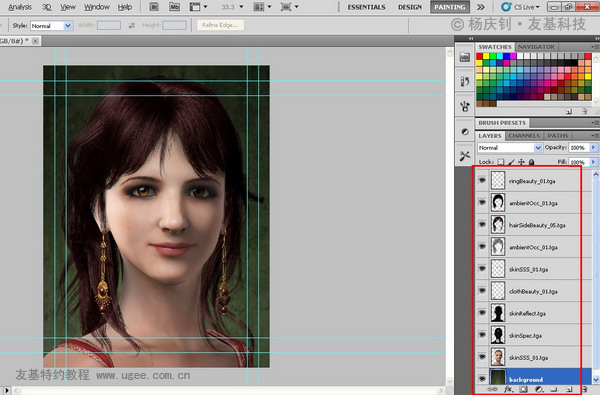Open the Window menu

coord(97,7)
